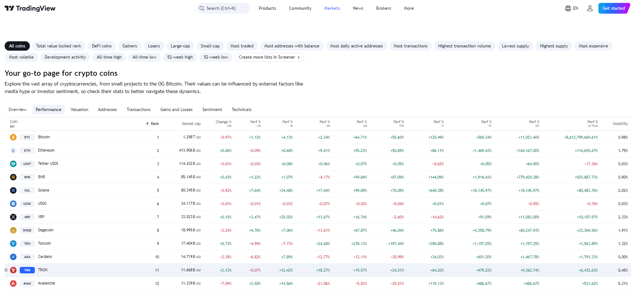Image resolution: width=644 pixels, height=291 pixels.
Task: Select the Most expensive filter
Action: click(593, 46)
